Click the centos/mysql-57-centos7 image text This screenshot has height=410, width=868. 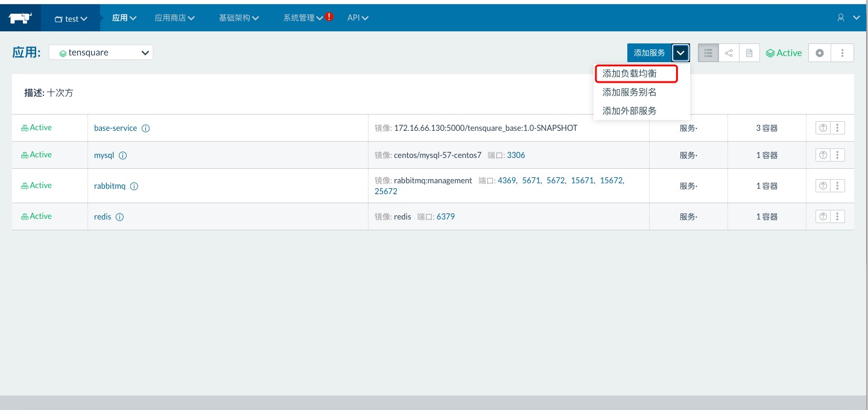pos(438,155)
